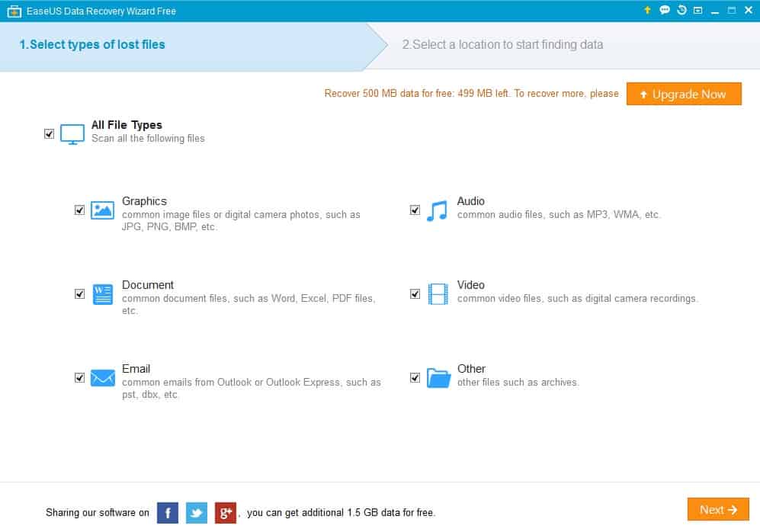Image resolution: width=760 pixels, height=532 pixels.
Task: Click 'Sharing our software on' text
Action: (98, 513)
